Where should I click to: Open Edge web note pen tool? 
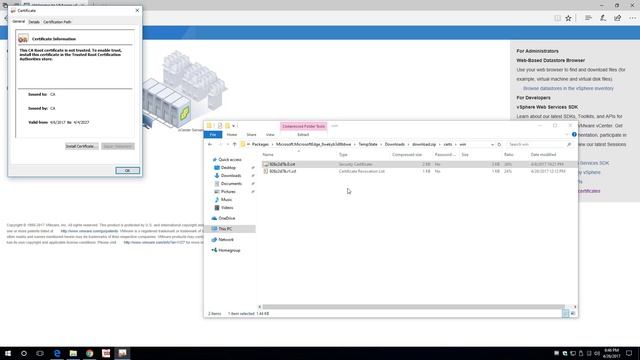(x=603, y=18)
